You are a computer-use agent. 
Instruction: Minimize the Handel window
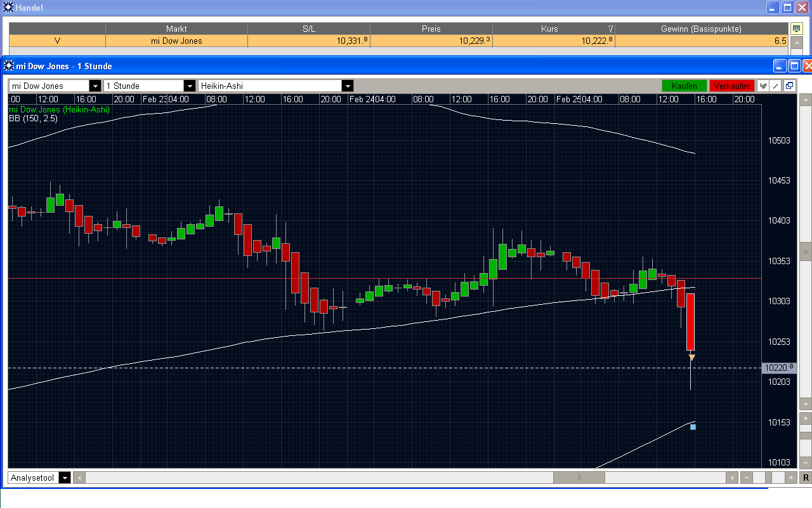click(x=773, y=8)
